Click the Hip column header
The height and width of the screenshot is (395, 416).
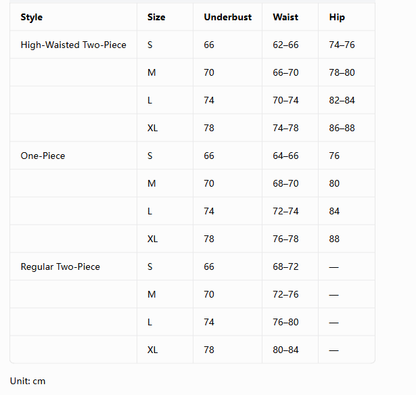(x=337, y=17)
